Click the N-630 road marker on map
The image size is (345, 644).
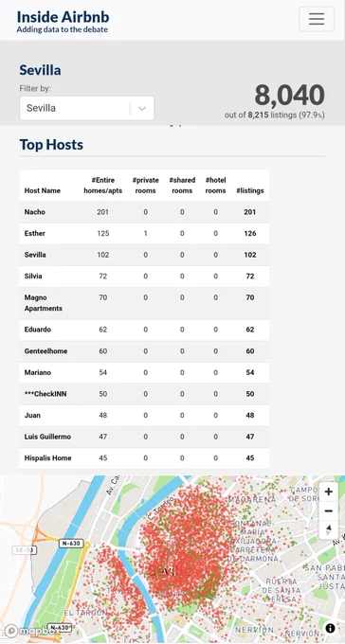(71, 544)
